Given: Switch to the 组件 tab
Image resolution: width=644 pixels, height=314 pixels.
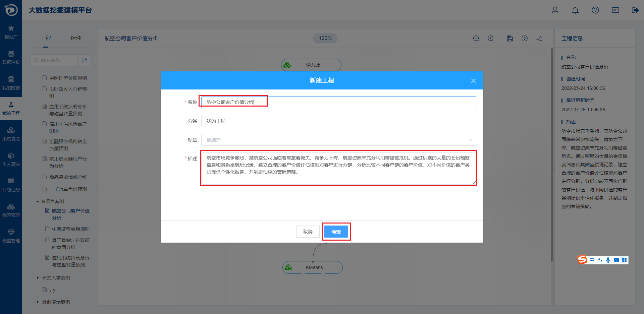Looking at the screenshot, I should [76, 38].
